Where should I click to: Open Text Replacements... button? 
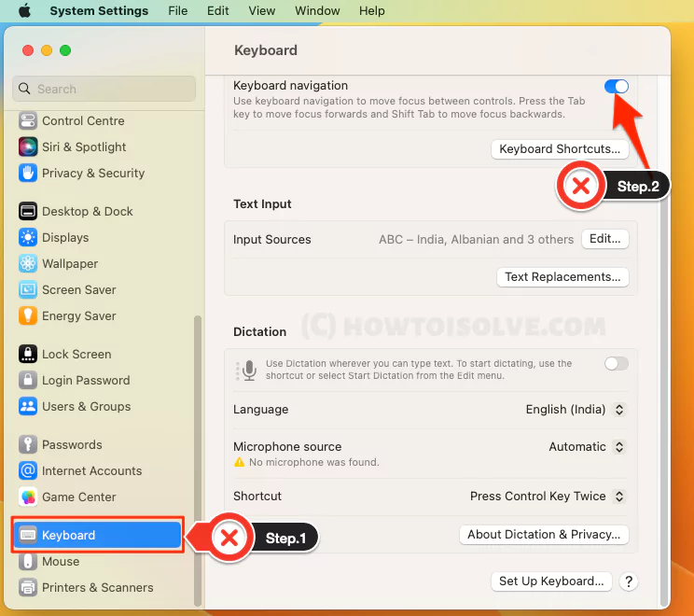pyautogui.click(x=562, y=277)
